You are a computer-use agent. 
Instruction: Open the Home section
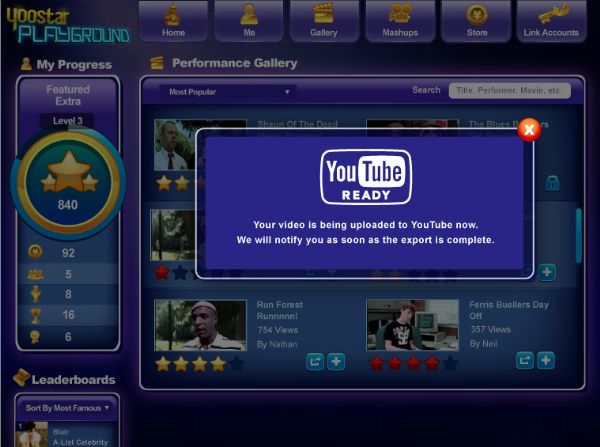(x=173, y=21)
